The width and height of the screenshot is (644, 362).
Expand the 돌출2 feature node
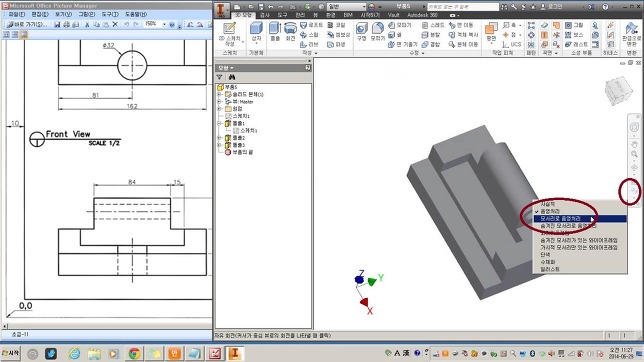tap(220, 138)
